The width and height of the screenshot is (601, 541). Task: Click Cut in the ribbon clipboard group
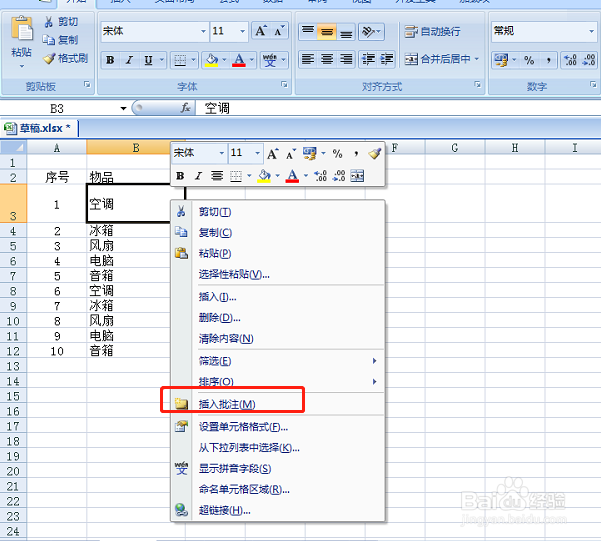click(x=61, y=22)
